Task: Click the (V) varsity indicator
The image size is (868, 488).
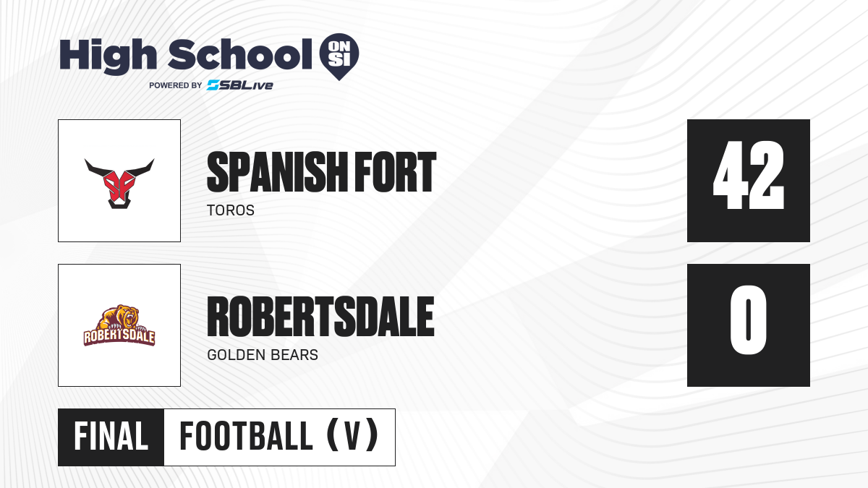Action: point(352,437)
